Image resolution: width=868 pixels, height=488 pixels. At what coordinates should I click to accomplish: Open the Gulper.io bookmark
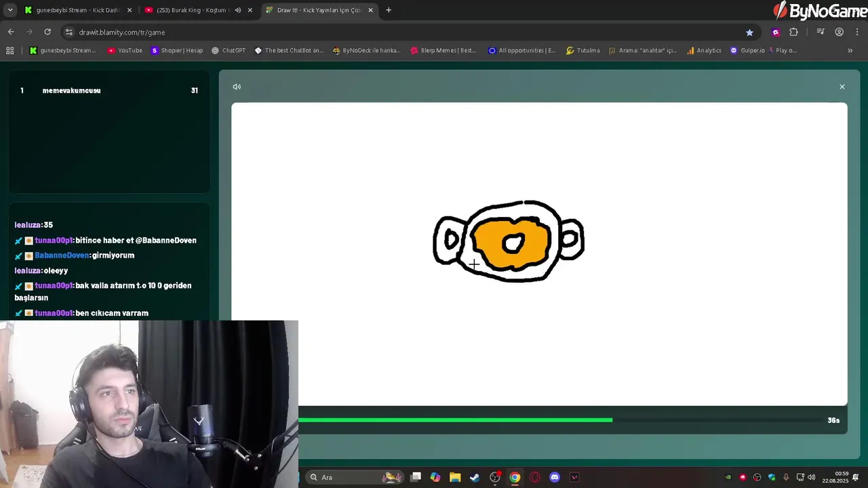coord(747,50)
